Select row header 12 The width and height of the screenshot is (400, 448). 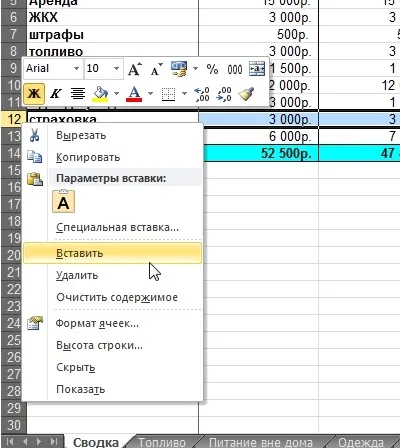(x=13, y=119)
